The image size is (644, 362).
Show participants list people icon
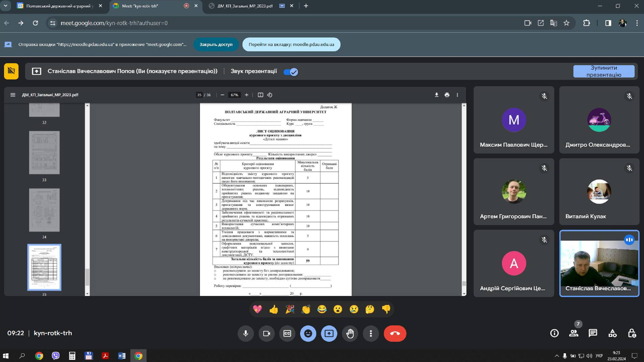(574, 333)
